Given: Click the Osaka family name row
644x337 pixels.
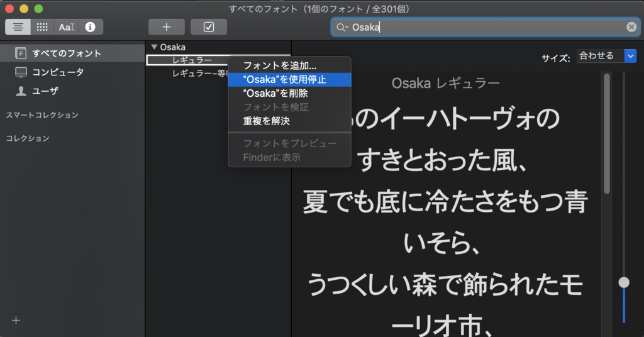Looking at the screenshot, I should point(218,47).
